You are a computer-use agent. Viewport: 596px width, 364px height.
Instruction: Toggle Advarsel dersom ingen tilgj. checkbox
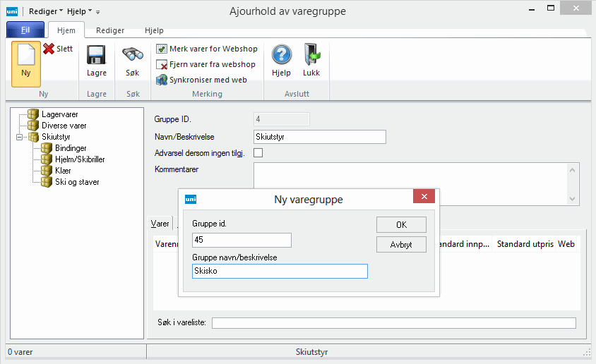click(x=258, y=152)
